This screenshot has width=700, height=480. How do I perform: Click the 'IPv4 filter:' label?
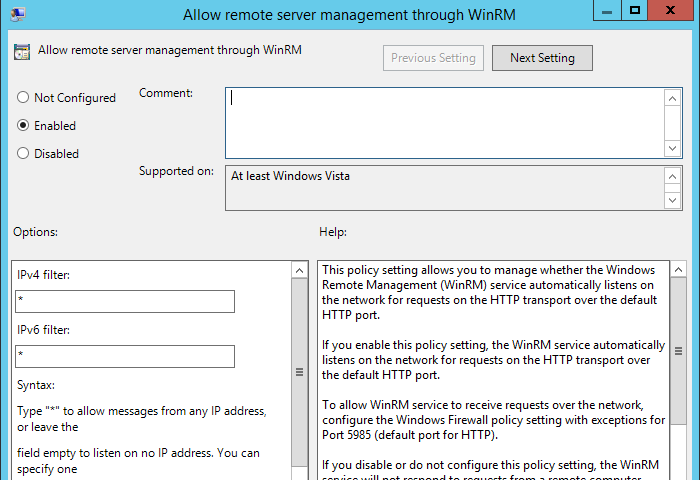coord(43,275)
